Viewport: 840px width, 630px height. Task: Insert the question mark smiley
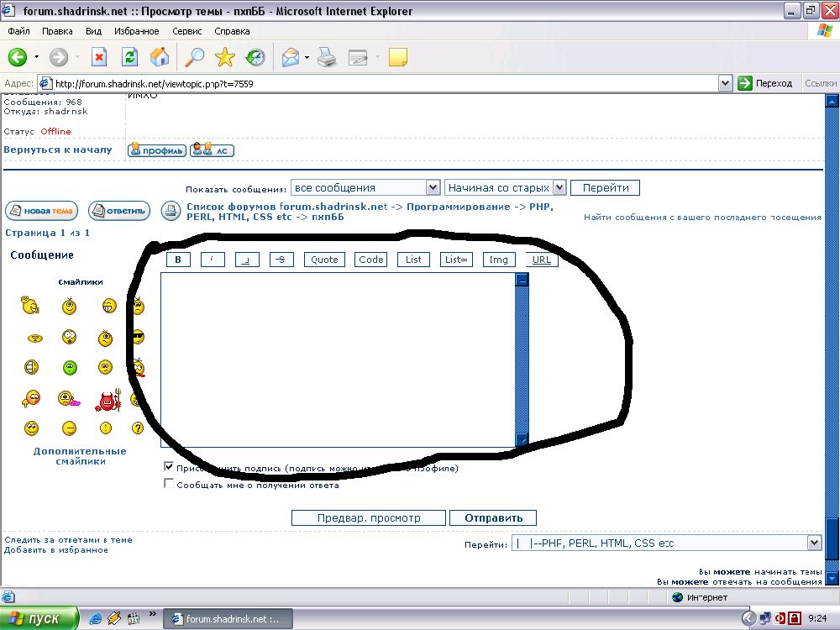coord(138,428)
